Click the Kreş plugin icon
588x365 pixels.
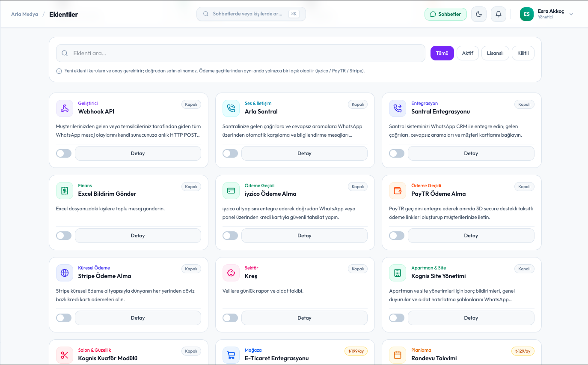tap(231, 273)
